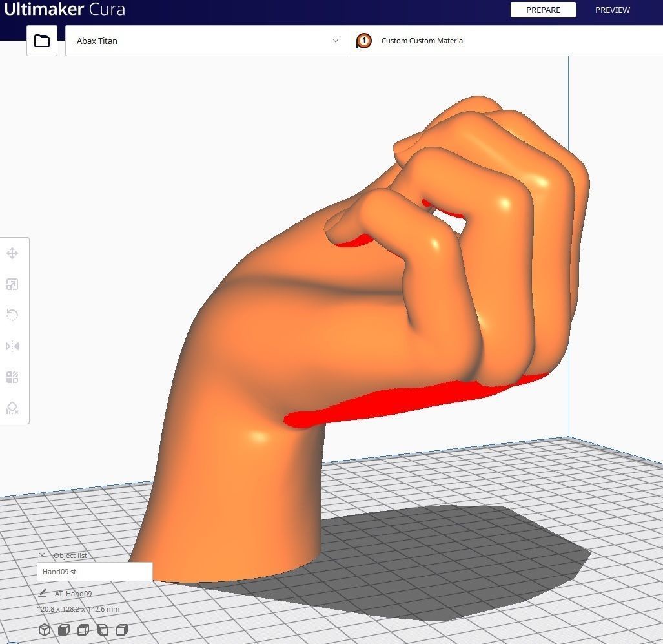Collapse the Object list chevron
The image size is (663, 644).
(42, 555)
